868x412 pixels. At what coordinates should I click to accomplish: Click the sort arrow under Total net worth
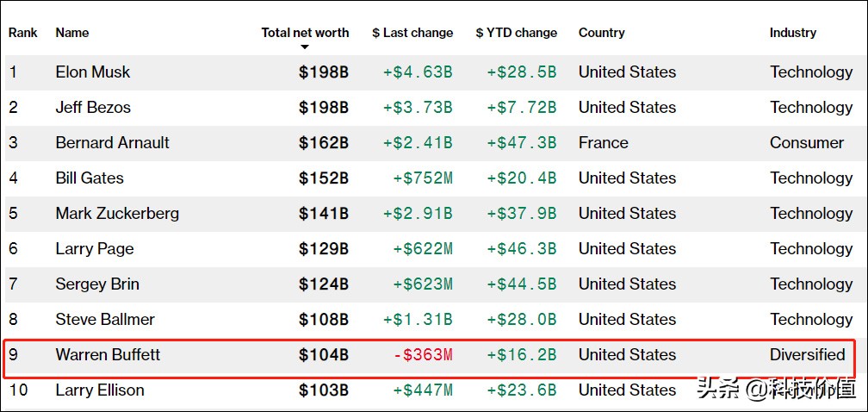305,47
